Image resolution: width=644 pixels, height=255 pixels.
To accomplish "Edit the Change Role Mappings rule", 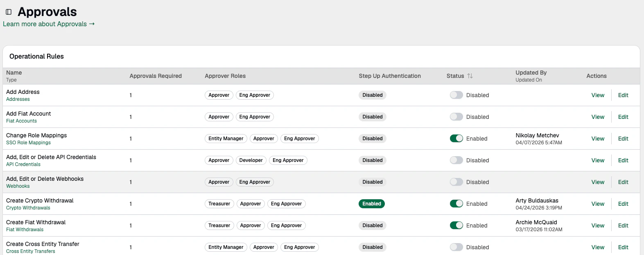I will [x=623, y=139].
